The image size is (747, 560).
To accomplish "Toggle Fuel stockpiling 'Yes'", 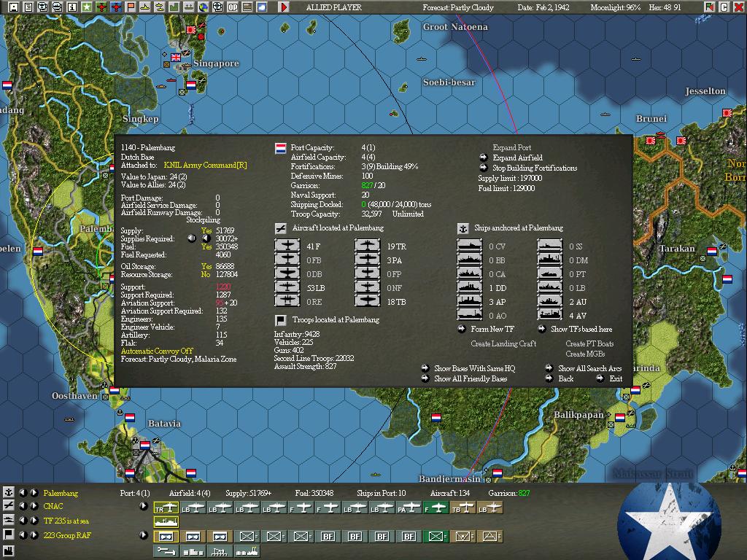I will (206, 246).
